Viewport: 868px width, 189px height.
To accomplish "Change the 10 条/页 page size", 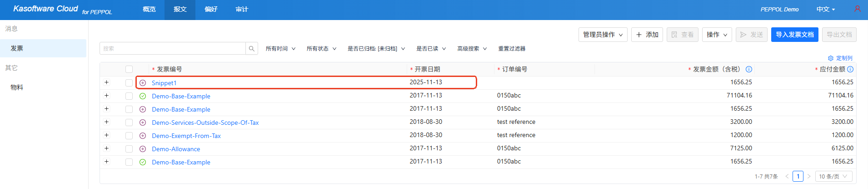I will [x=833, y=176].
